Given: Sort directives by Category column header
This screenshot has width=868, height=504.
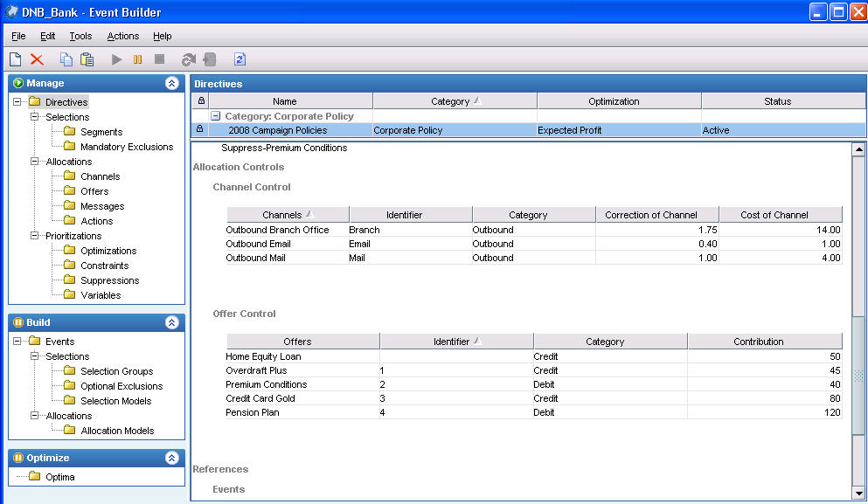Looking at the screenshot, I should tap(455, 101).
